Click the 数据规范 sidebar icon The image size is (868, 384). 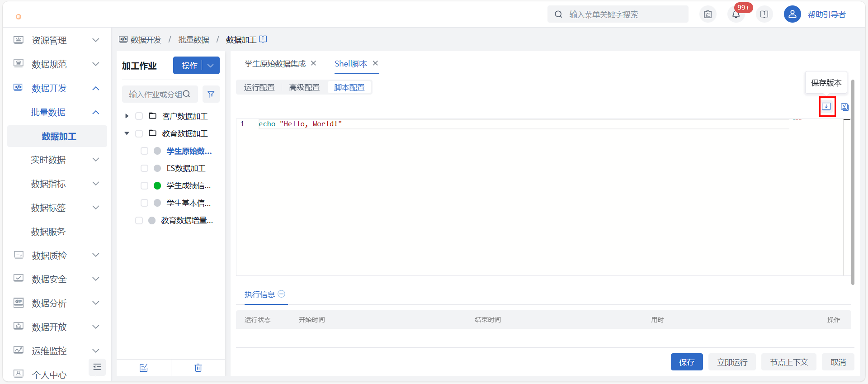[x=19, y=64]
